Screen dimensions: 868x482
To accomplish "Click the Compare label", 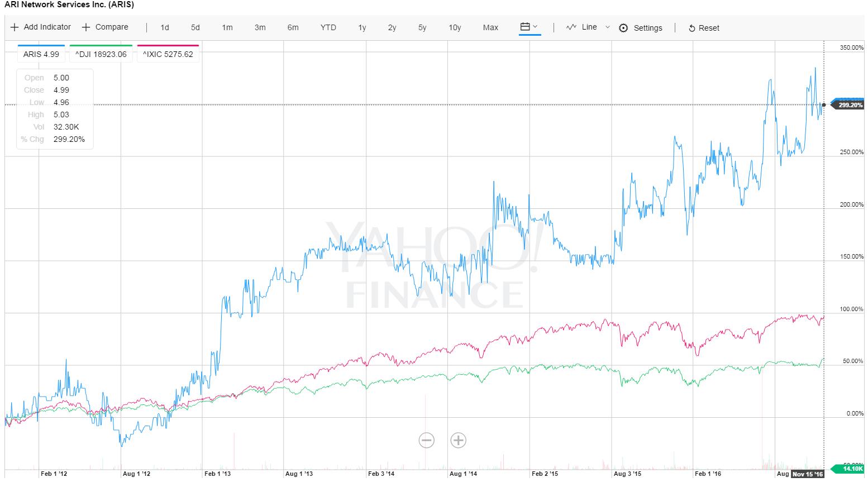I will 112,27.
